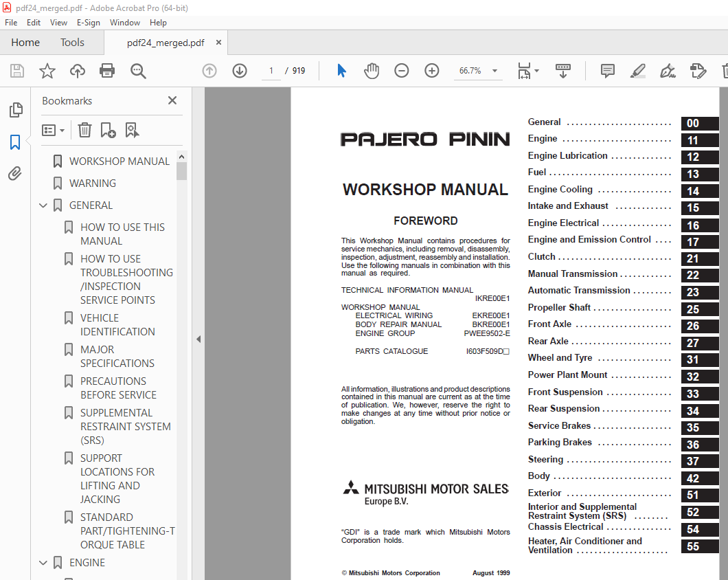
Task: Open the Attachments paperclip panel
Action: pyautogui.click(x=15, y=174)
